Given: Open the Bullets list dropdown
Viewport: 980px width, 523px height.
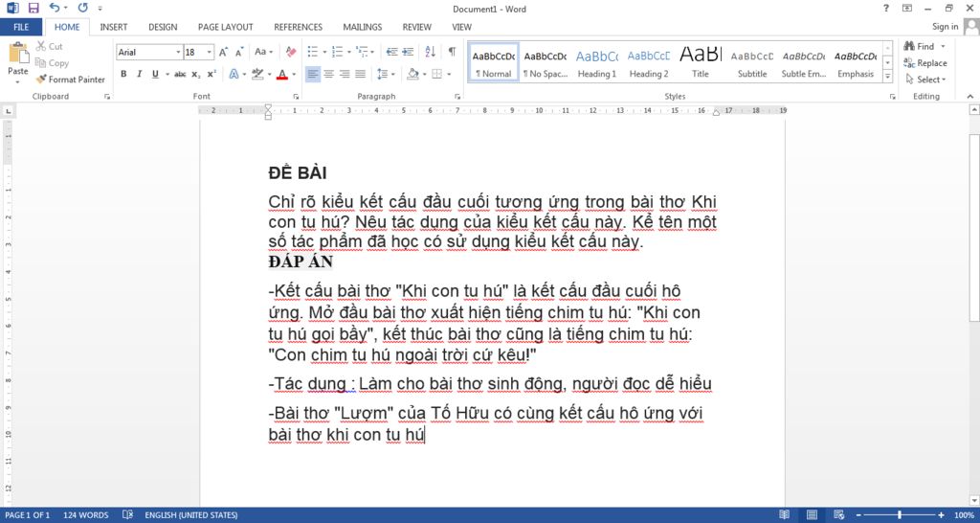Looking at the screenshot, I should 325,52.
